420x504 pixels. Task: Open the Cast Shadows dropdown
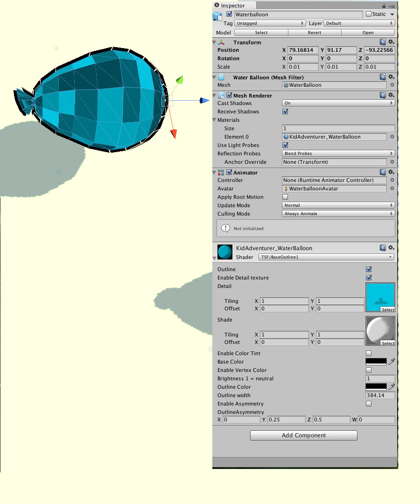tap(338, 103)
